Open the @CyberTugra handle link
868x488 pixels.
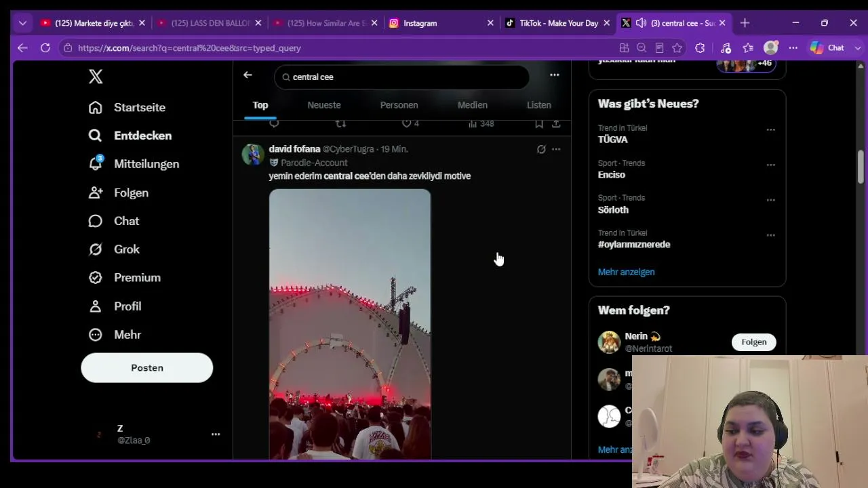(349, 149)
